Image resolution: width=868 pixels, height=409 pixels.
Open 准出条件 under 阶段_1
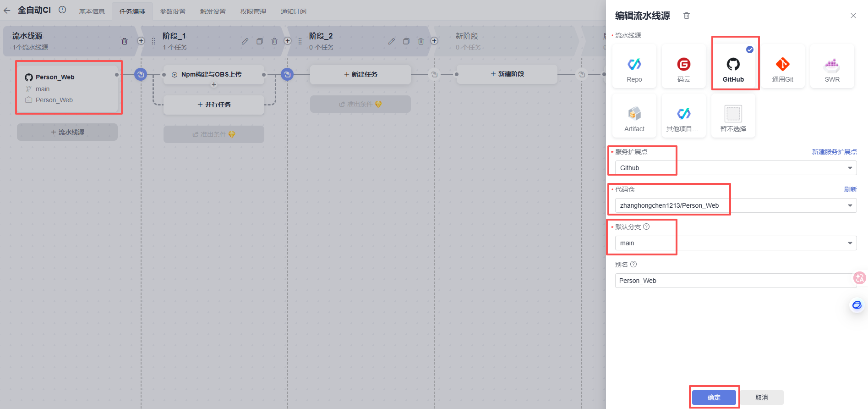pyautogui.click(x=214, y=134)
